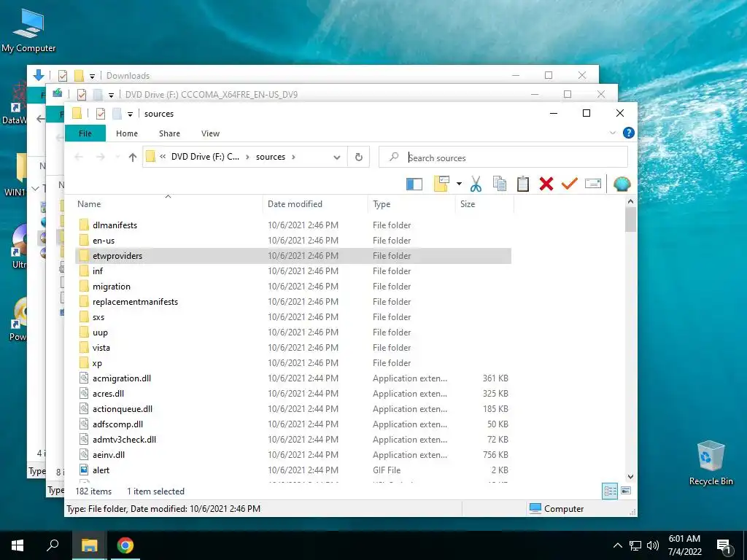Select the sxs folder

[293, 316]
